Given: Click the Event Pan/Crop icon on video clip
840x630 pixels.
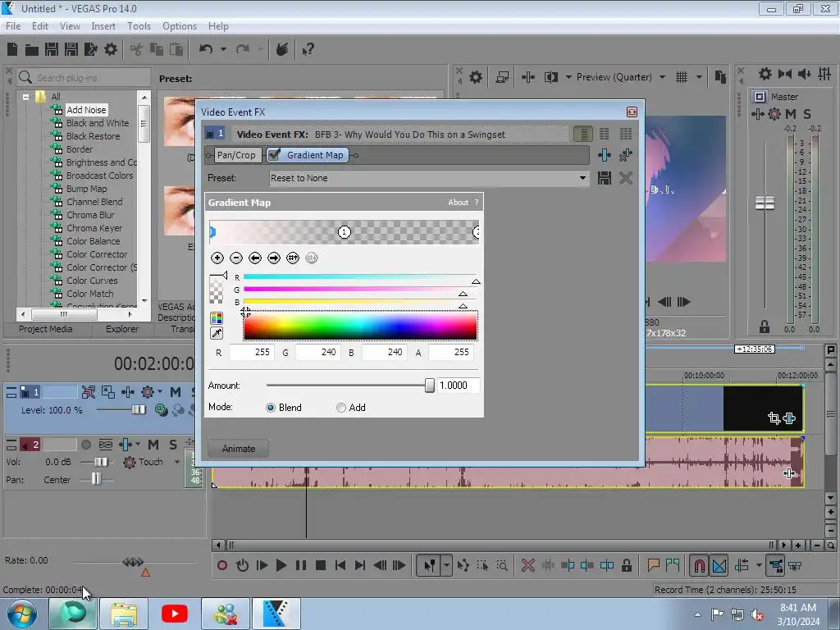Looking at the screenshot, I should point(774,418).
